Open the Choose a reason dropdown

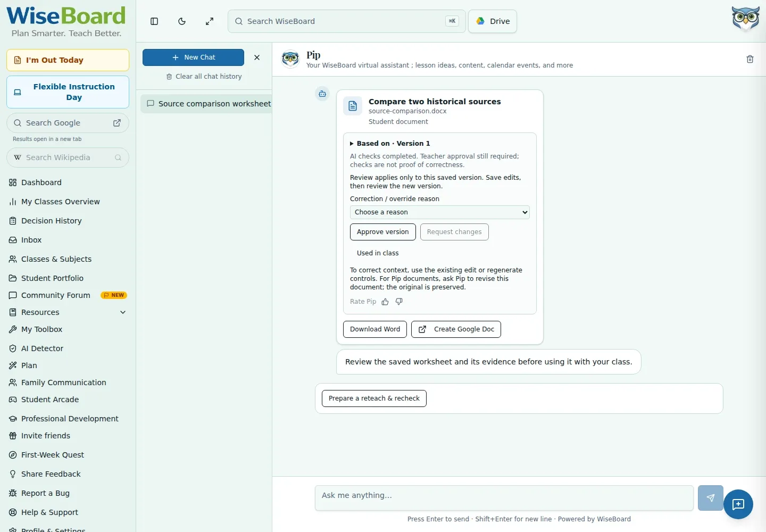[x=440, y=212]
